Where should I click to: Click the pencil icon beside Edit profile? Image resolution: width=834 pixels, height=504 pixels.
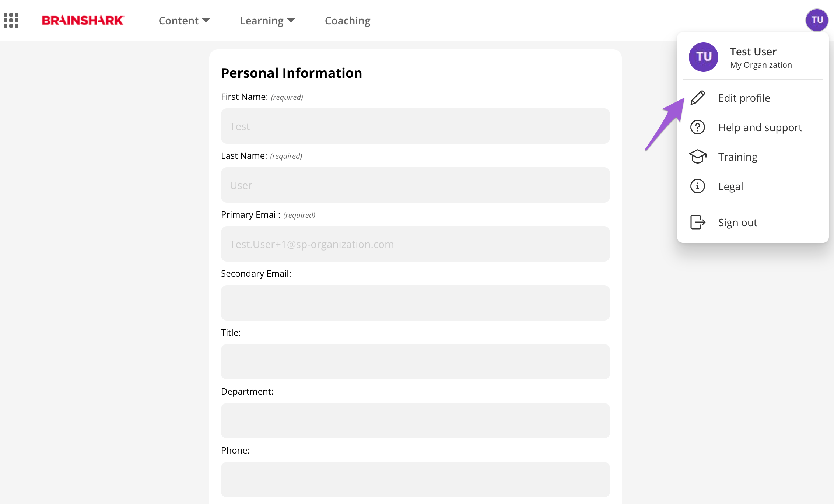click(x=697, y=98)
